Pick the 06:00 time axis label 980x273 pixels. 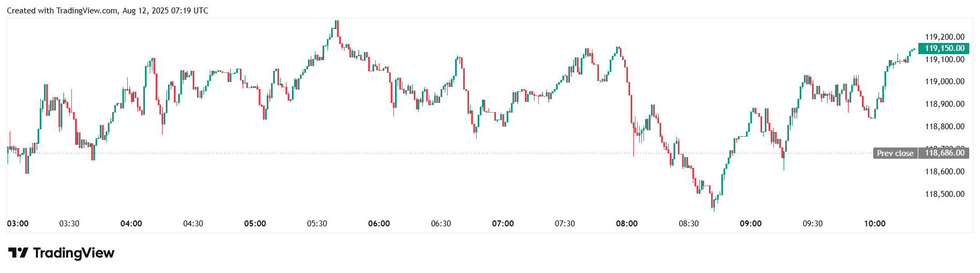(379, 224)
